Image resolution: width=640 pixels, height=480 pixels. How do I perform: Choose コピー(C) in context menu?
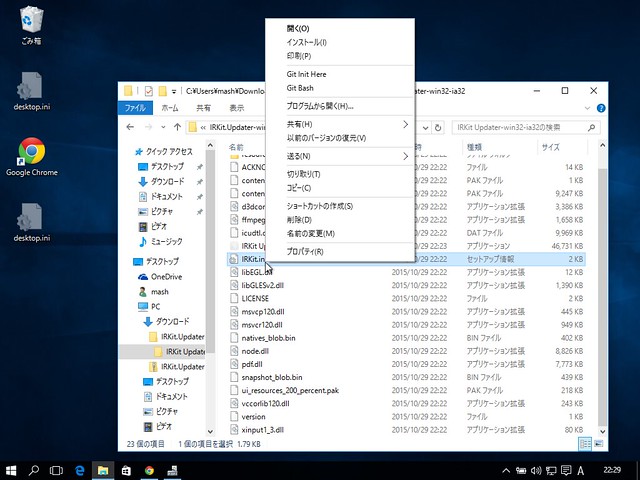[340, 188]
